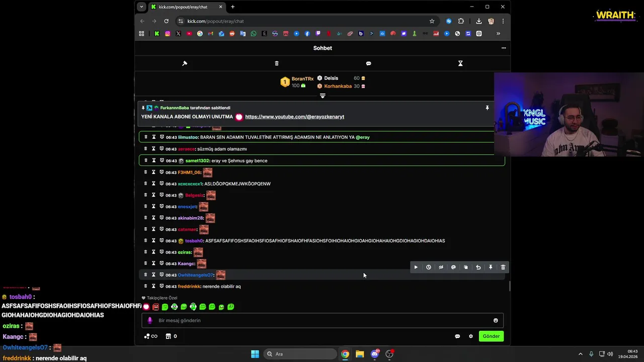644x362 pixels.
Task: Open Chrome tab search dropdown
Action: point(141,7)
